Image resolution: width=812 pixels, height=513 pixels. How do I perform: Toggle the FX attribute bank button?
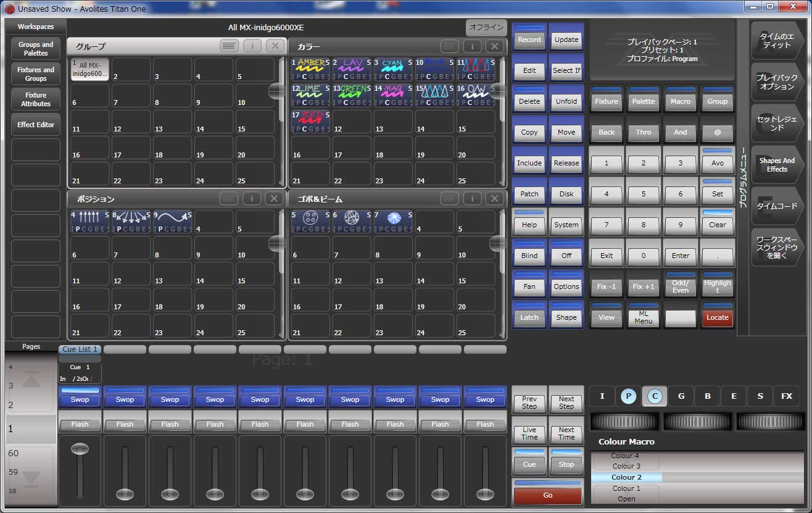786,396
